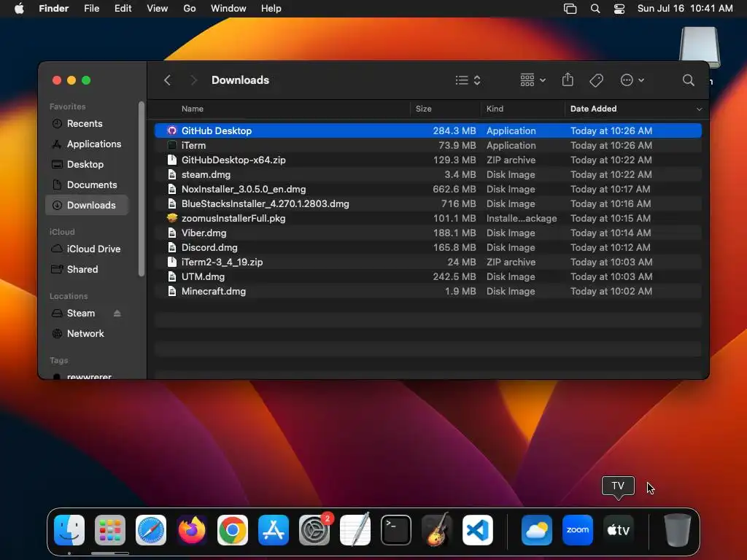Click the zoomusInstallerFull package icon
The width and height of the screenshot is (747, 560).
[x=172, y=218]
